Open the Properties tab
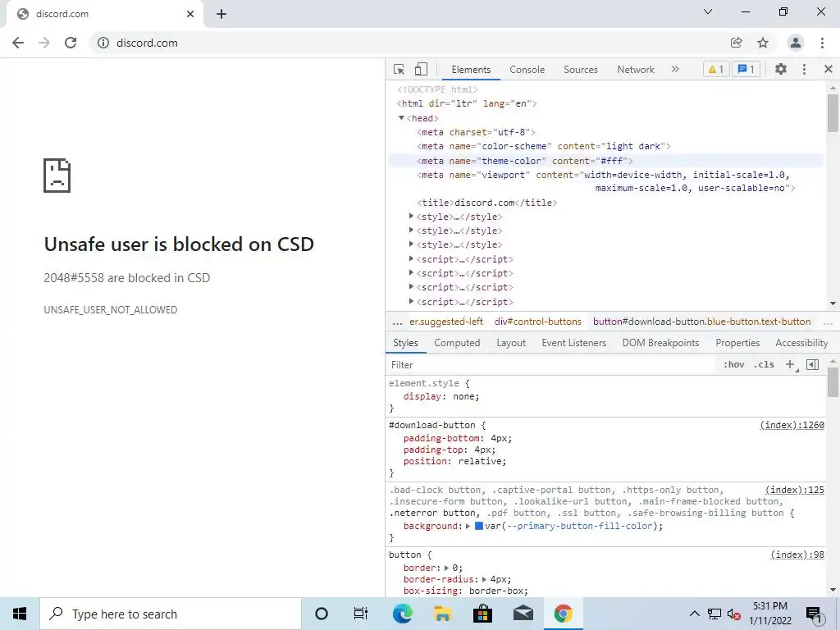 (737, 343)
